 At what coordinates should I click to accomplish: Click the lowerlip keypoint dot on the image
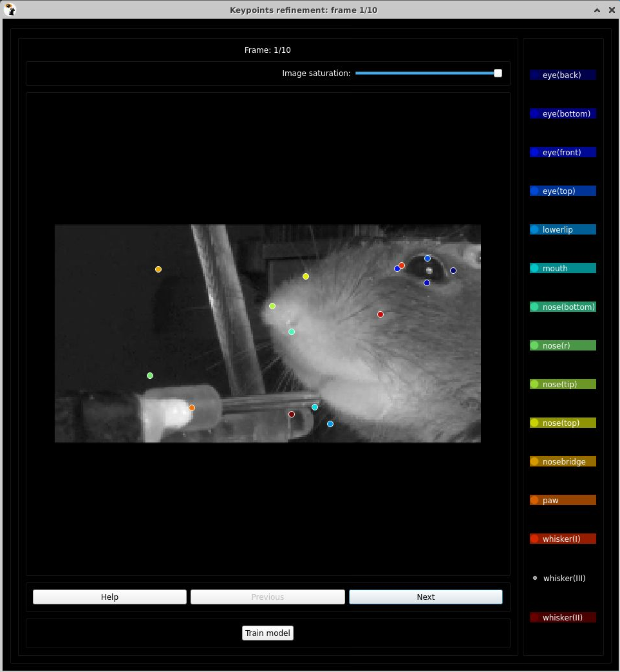330,423
